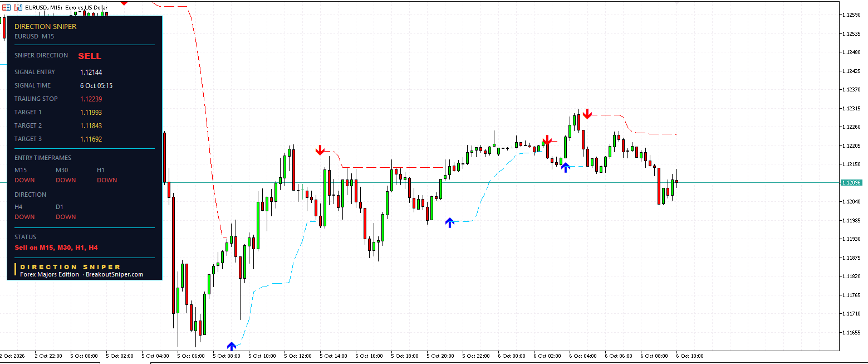Select the red sell arrow near 6 Oct 02:30
The height and width of the screenshot is (364, 868).
[x=547, y=140]
